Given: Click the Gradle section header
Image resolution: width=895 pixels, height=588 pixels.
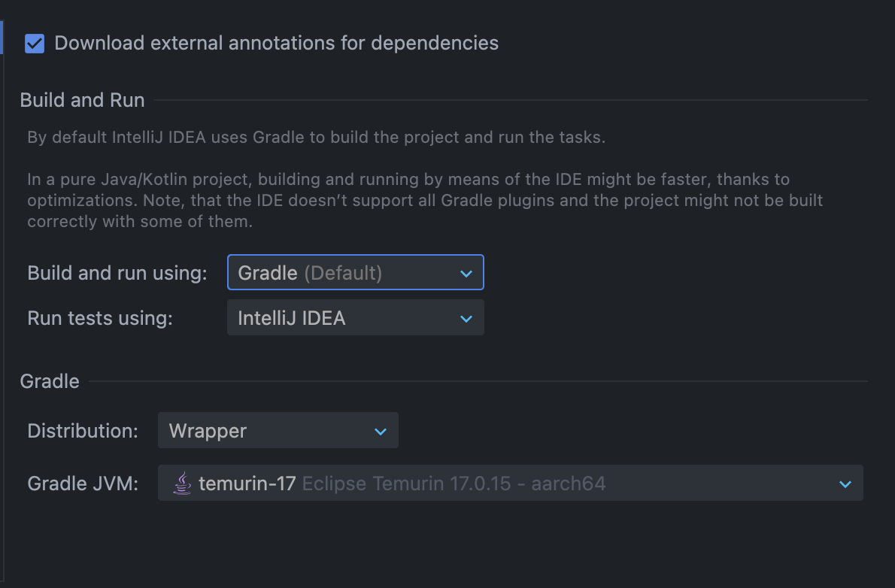Looking at the screenshot, I should point(50,381).
